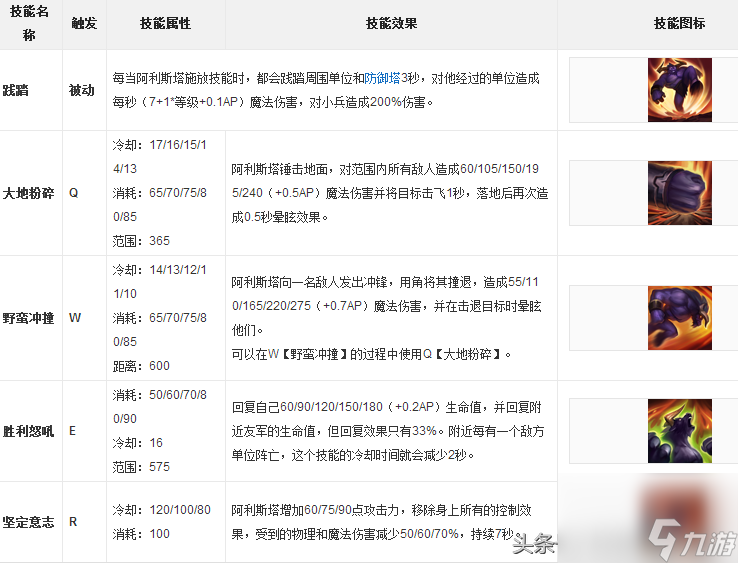Click the 被动 trigger cell

[82, 90]
